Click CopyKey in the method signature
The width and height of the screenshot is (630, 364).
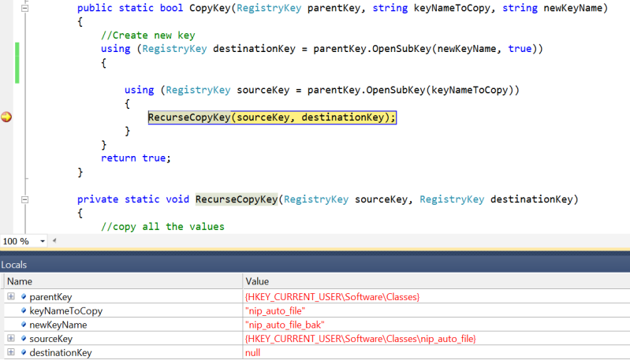(x=210, y=8)
